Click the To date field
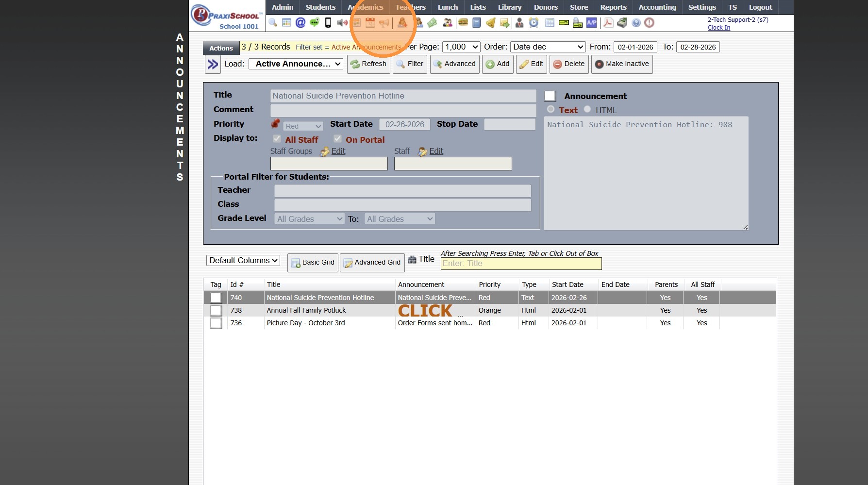Image resolution: width=868 pixels, height=485 pixels. (x=698, y=47)
